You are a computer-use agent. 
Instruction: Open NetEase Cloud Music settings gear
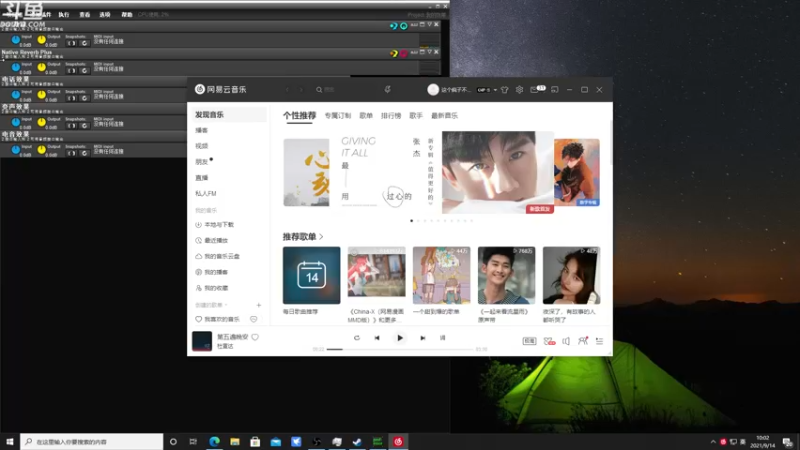point(519,90)
